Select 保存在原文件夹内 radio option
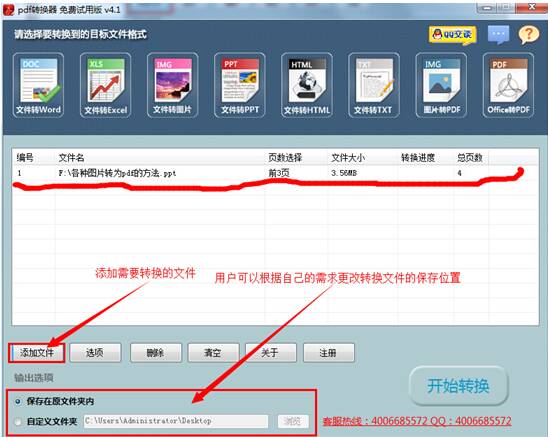The height and width of the screenshot is (437, 548). point(17,401)
